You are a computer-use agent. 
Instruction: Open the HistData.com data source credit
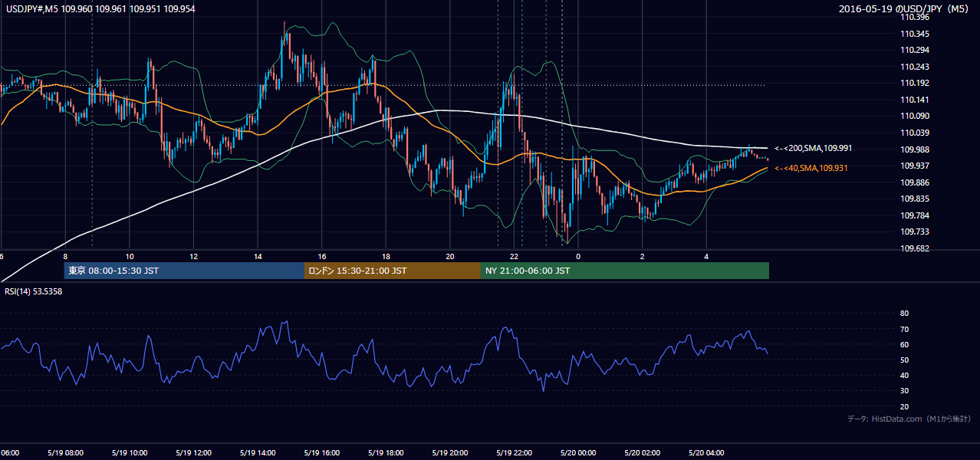(x=909, y=419)
